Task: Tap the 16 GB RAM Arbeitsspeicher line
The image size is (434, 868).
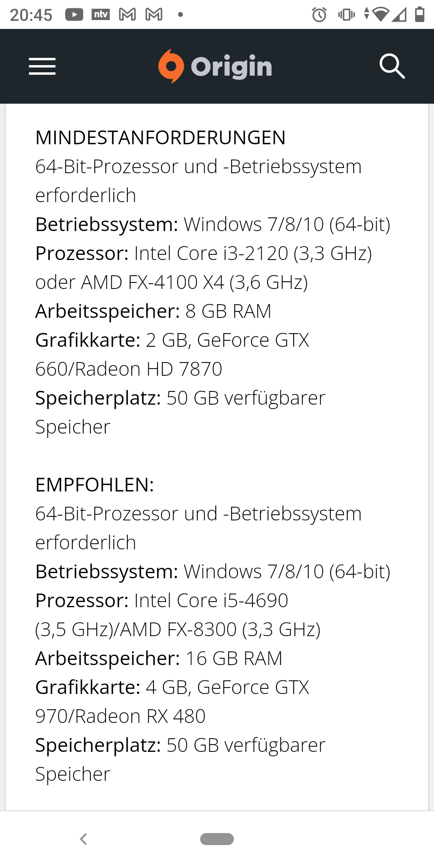Action: tap(159, 659)
